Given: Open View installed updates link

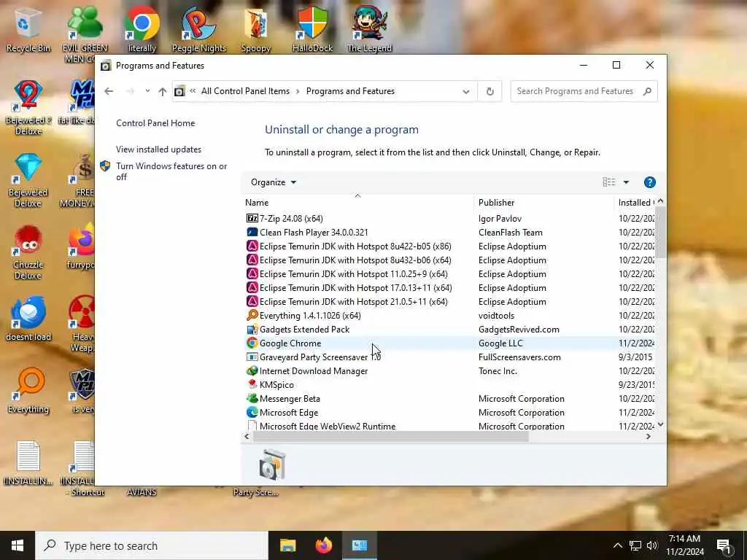Looking at the screenshot, I should (158, 149).
